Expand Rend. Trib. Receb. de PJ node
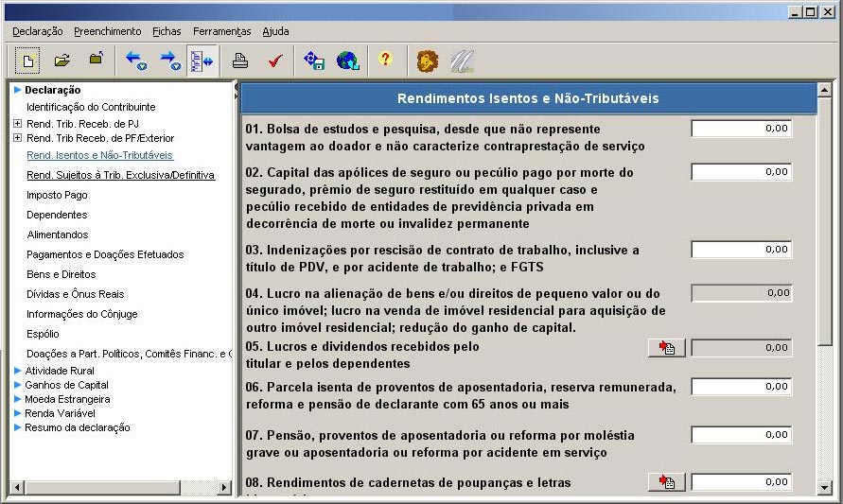This screenshot has height=504, width=843. (x=17, y=123)
